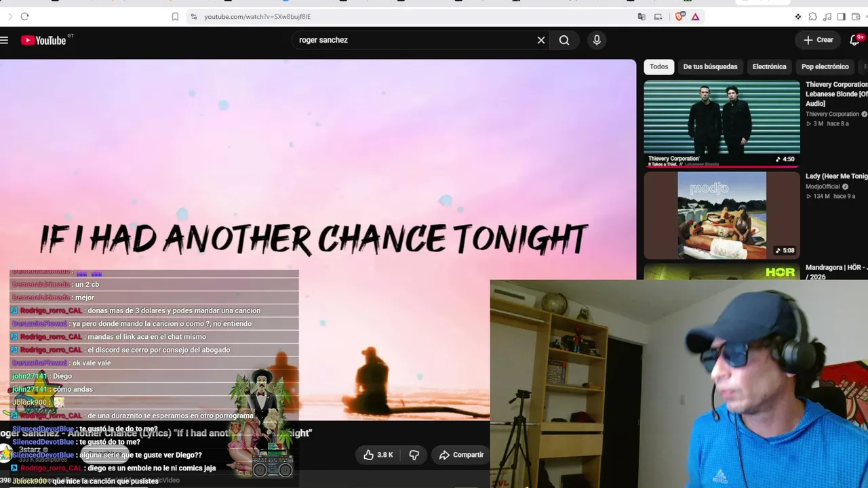Click chat message 'alguna serie que te guste ver Diego??'
868x488 pixels.
pos(141,455)
